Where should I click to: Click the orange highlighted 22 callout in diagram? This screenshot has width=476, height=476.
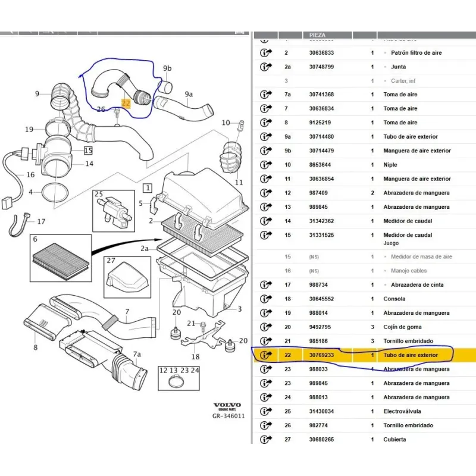tap(126, 102)
